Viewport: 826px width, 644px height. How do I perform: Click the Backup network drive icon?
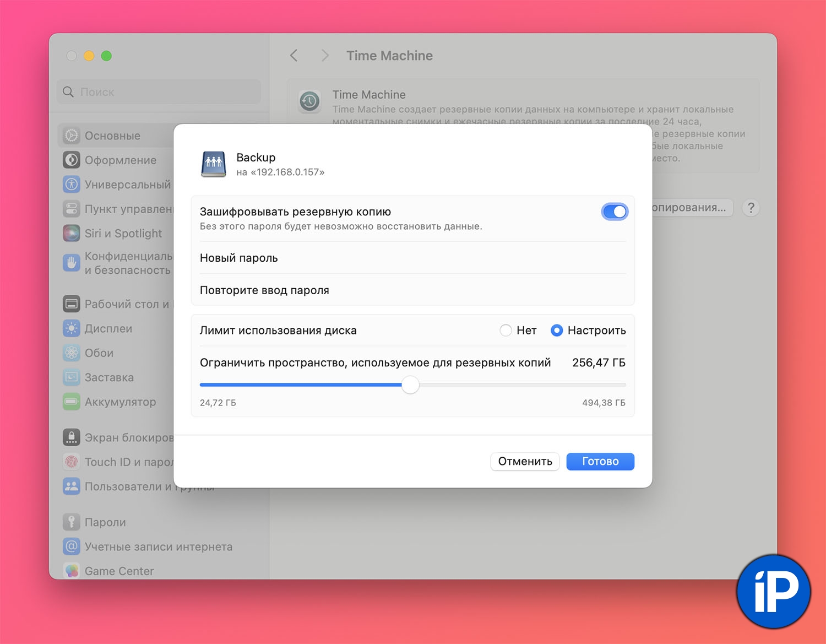coord(214,164)
